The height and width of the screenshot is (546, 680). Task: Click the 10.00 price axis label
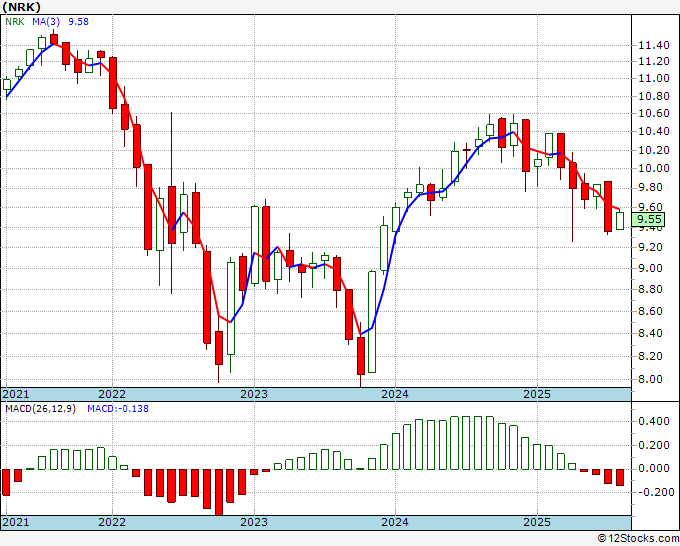pyautogui.click(x=654, y=169)
